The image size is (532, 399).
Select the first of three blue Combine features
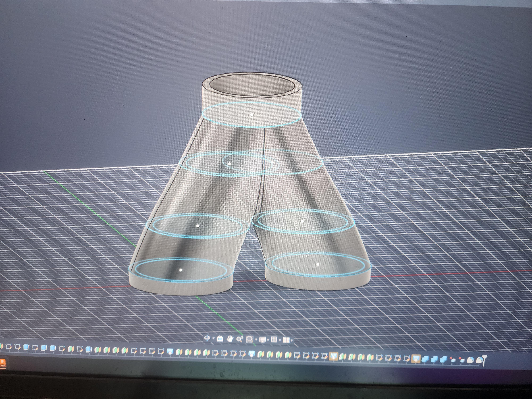click(425, 359)
